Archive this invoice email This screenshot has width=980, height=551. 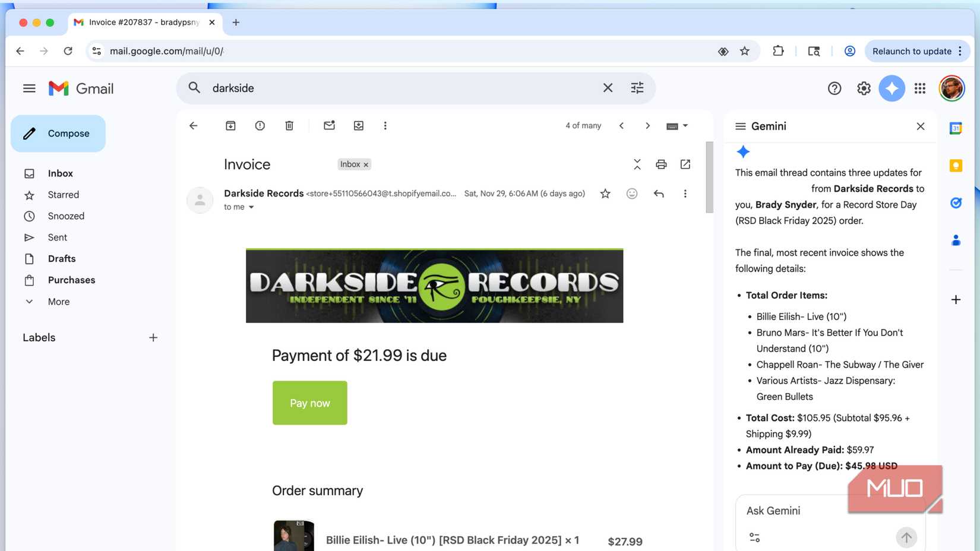230,125
